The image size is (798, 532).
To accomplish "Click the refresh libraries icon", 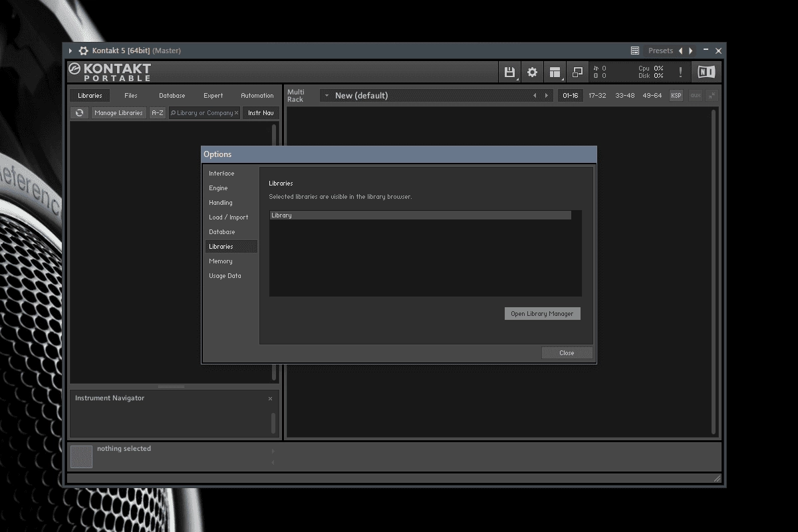I will point(79,113).
